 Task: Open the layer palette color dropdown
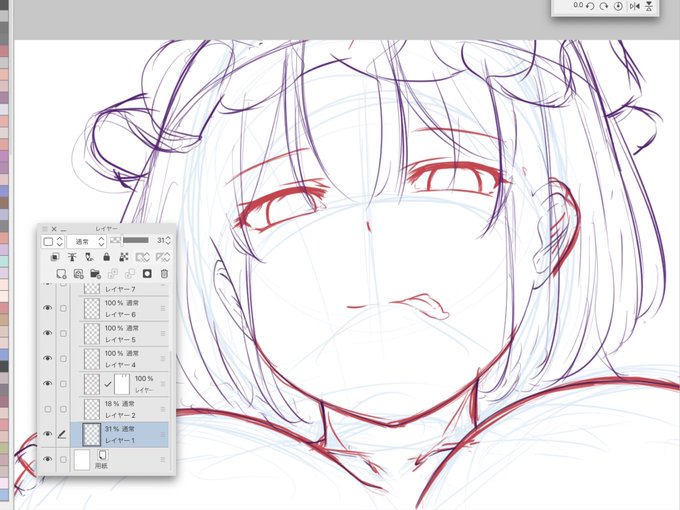53,242
